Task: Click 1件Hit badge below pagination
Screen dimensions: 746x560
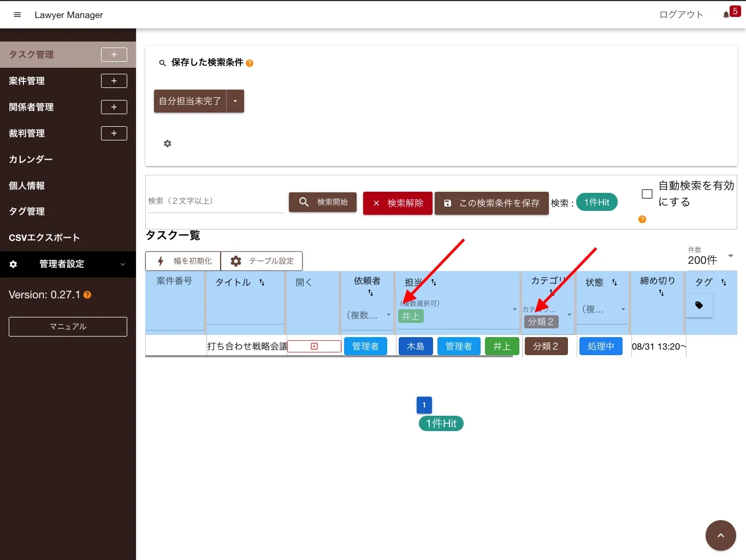Action: pyautogui.click(x=441, y=423)
